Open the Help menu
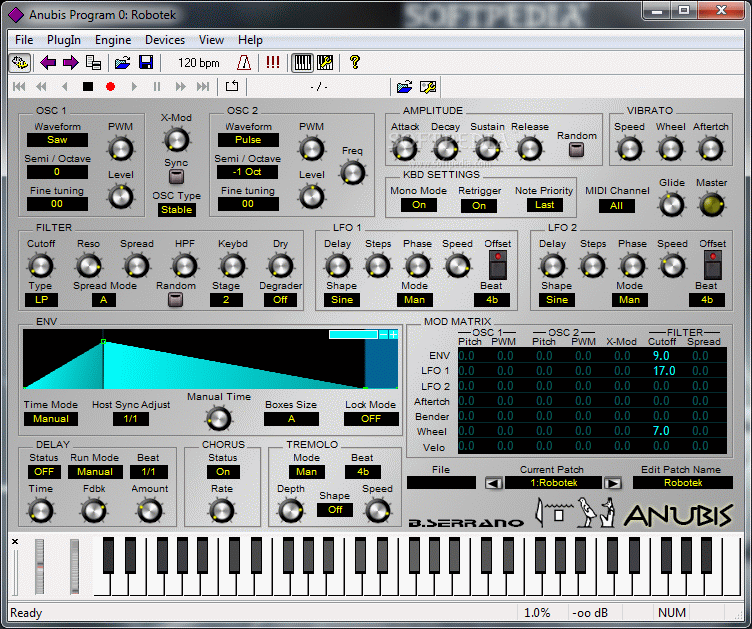Viewport: 752px width, 629px height. tap(250, 40)
